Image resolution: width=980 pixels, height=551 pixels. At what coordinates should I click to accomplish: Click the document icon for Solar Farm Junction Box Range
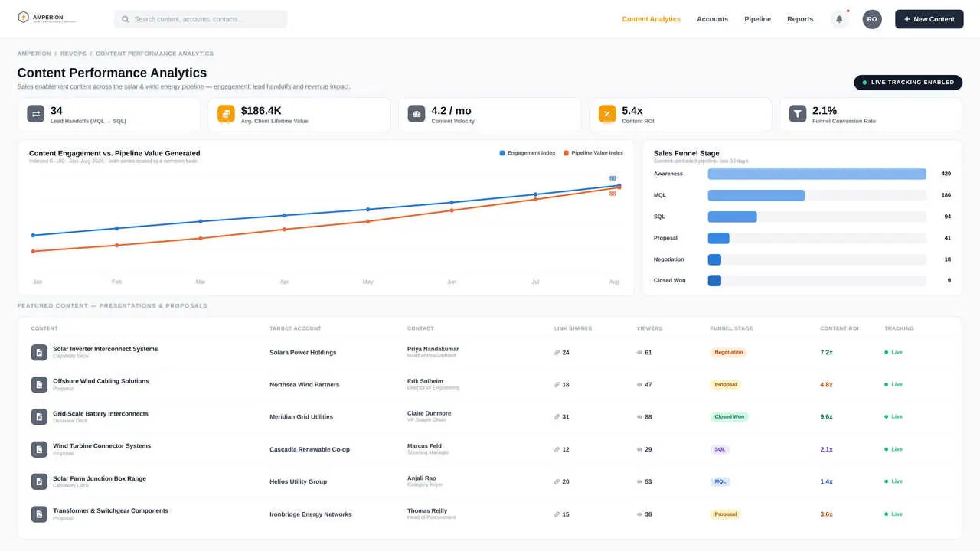pyautogui.click(x=39, y=481)
